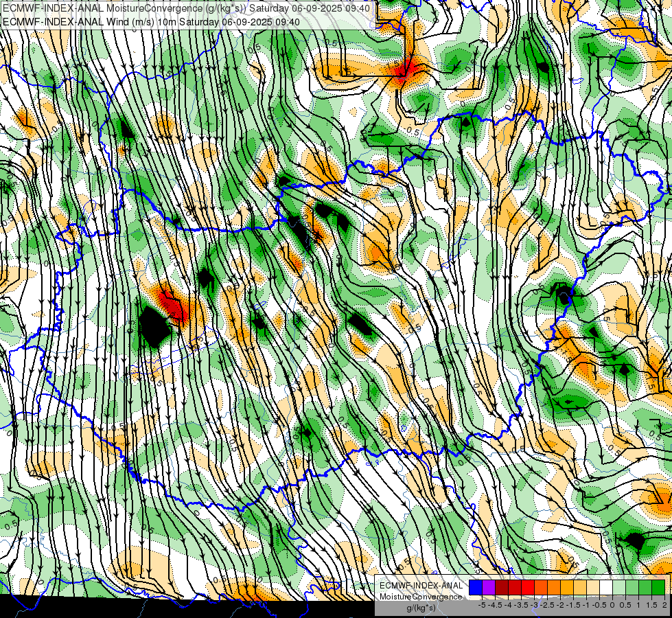
Task: Click the pale peach swatch between -1 and -0.5
Action: pos(592,587)
